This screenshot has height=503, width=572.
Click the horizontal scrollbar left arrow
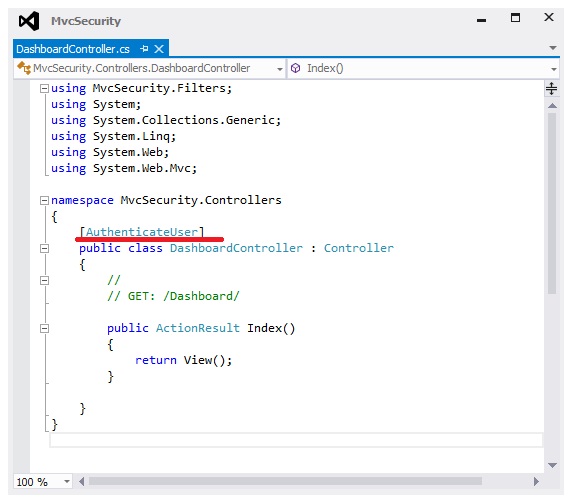pyautogui.click(x=81, y=481)
